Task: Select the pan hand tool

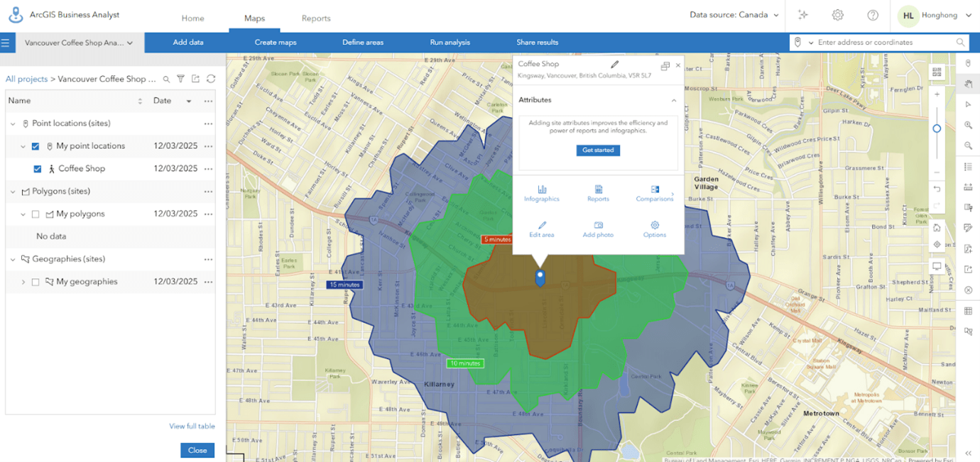Action: pyautogui.click(x=969, y=84)
